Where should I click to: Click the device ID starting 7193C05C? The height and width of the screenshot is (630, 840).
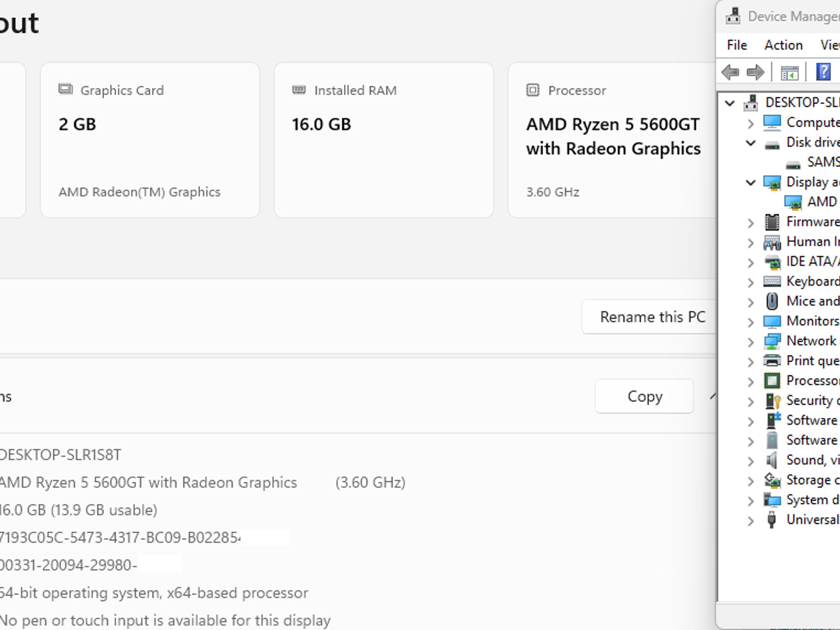point(120,538)
